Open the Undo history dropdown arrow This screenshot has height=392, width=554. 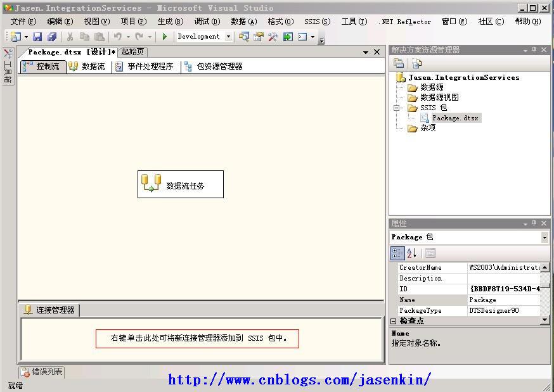pyautogui.click(x=128, y=37)
